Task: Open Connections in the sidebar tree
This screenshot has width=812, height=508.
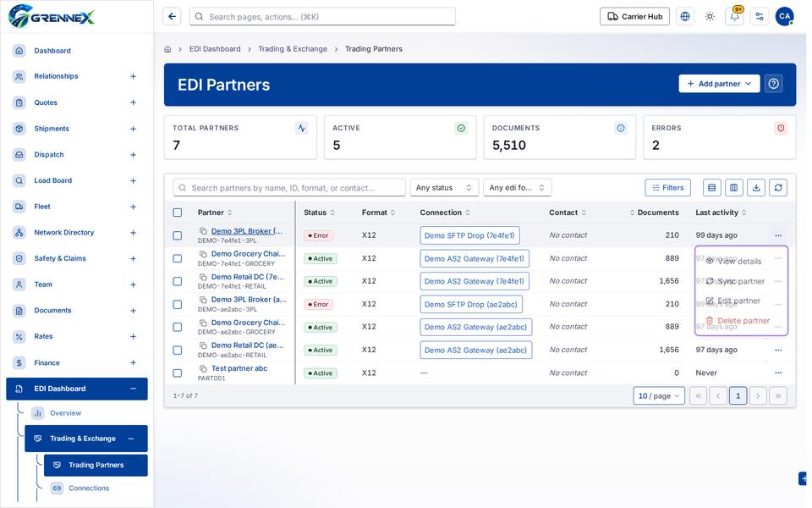Action: coord(89,489)
